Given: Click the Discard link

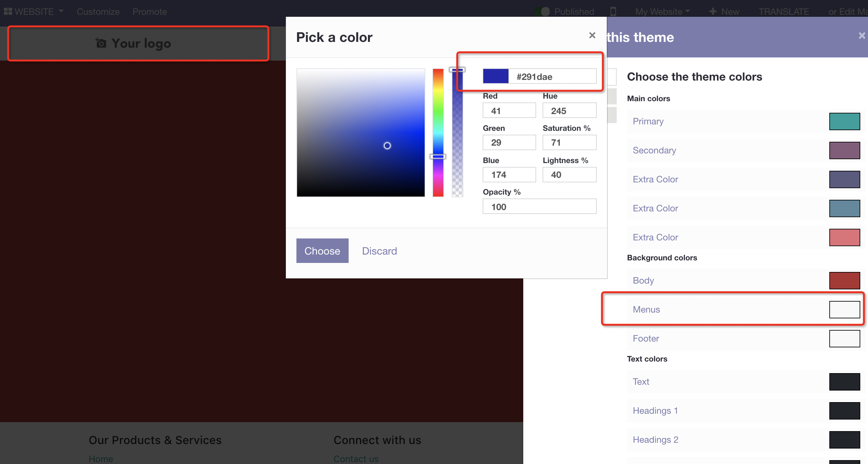Looking at the screenshot, I should pyautogui.click(x=379, y=251).
